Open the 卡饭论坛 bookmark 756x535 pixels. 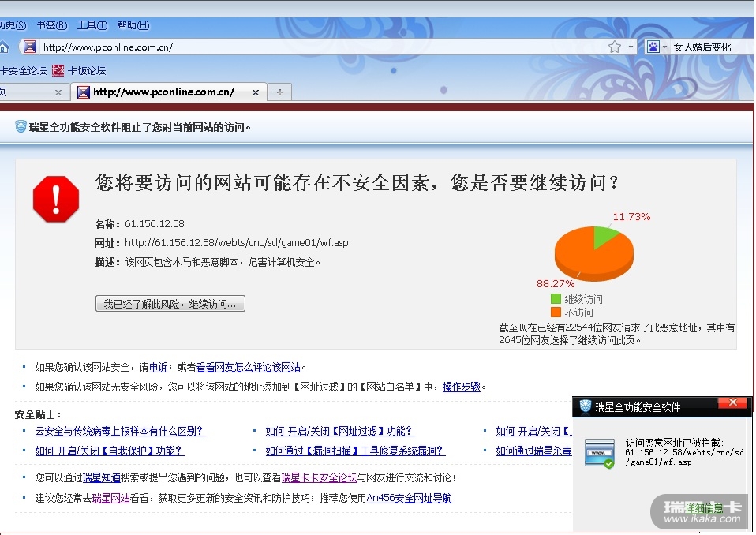click(x=87, y=71)
